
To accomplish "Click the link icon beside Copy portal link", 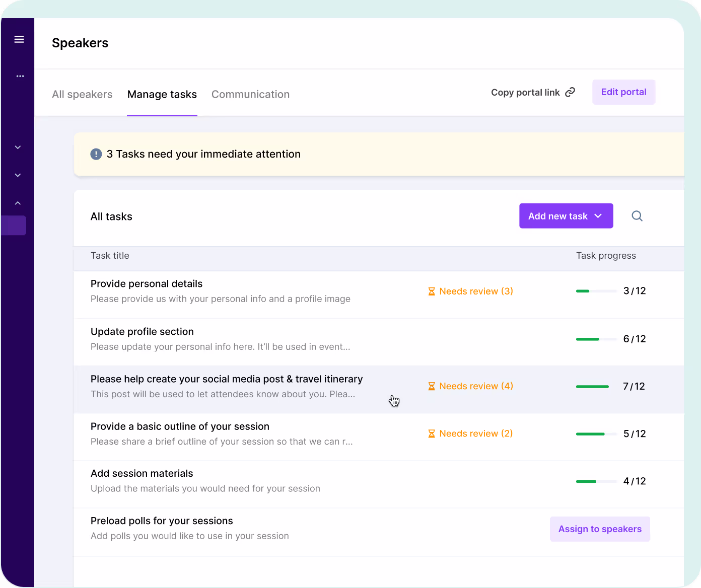I will pyautogui.click(x=570, y=92).
